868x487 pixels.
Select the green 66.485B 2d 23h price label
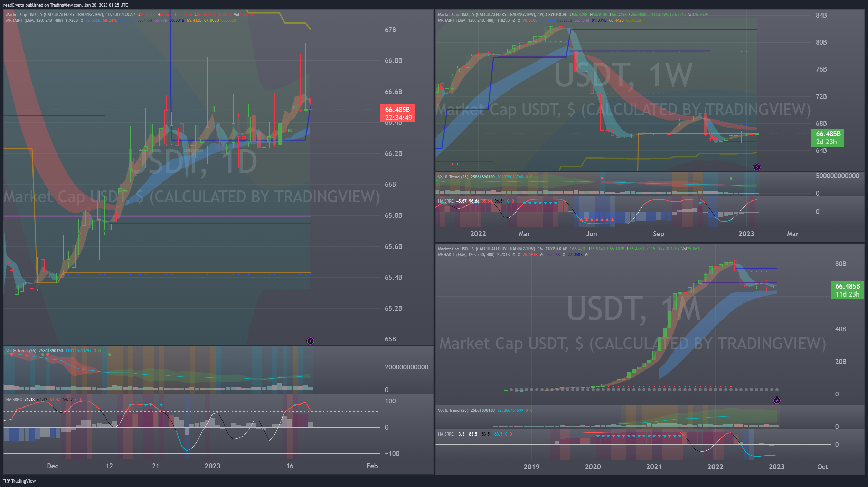828,138
